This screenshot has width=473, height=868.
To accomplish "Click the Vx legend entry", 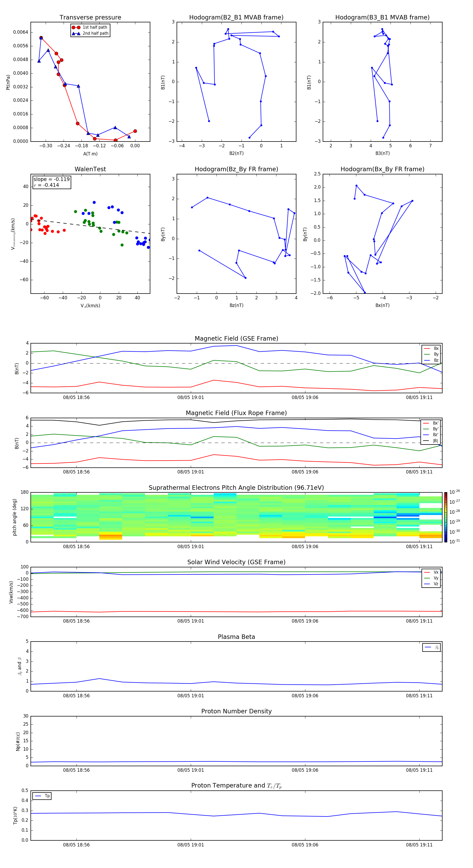I will coord(431,572).
